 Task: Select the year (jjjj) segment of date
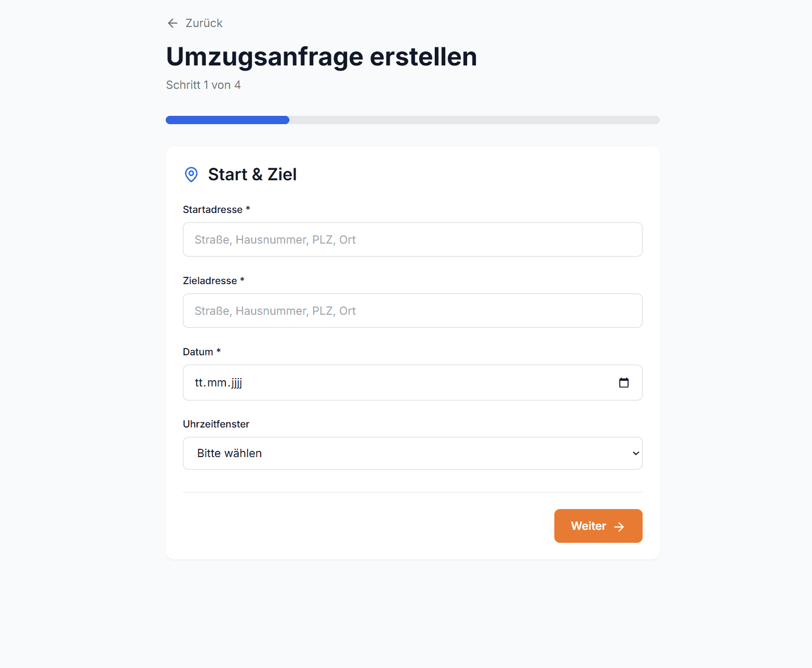click(x=237, y=383)
